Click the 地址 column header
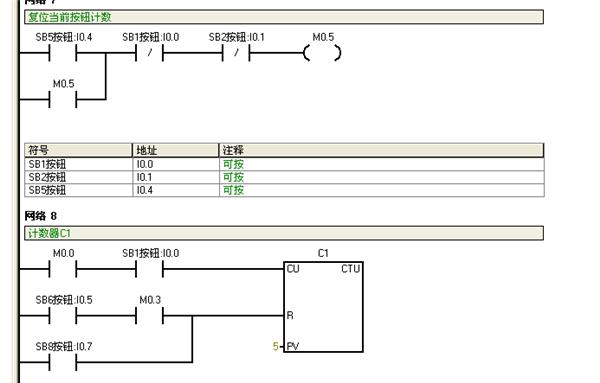 175,150
